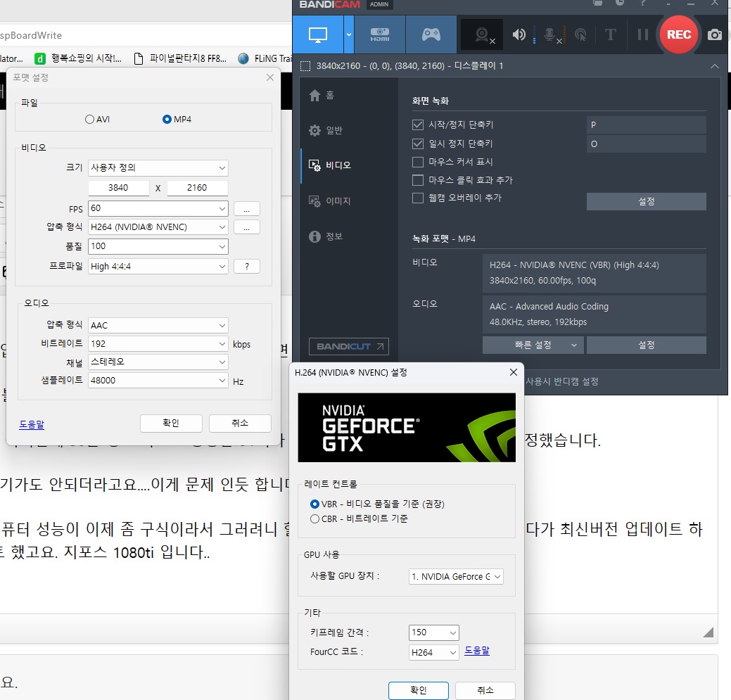The image size is (731, 700).
Task: Click 취소 in NVENC 설정 dialog
Action: click(x=485, y=690)
